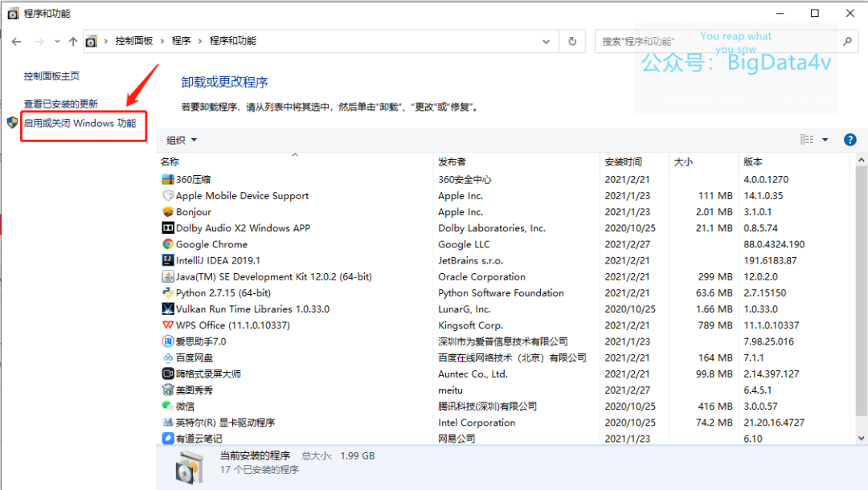Sort list by 名称 column
This screenshot has height=490, width=868.
click(x=294, y=161)
